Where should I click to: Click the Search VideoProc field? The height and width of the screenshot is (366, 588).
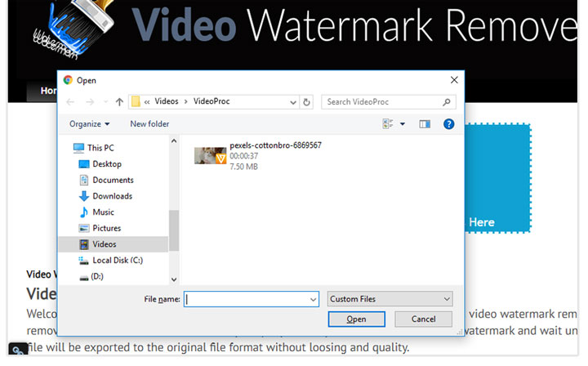tap(389, 102)
